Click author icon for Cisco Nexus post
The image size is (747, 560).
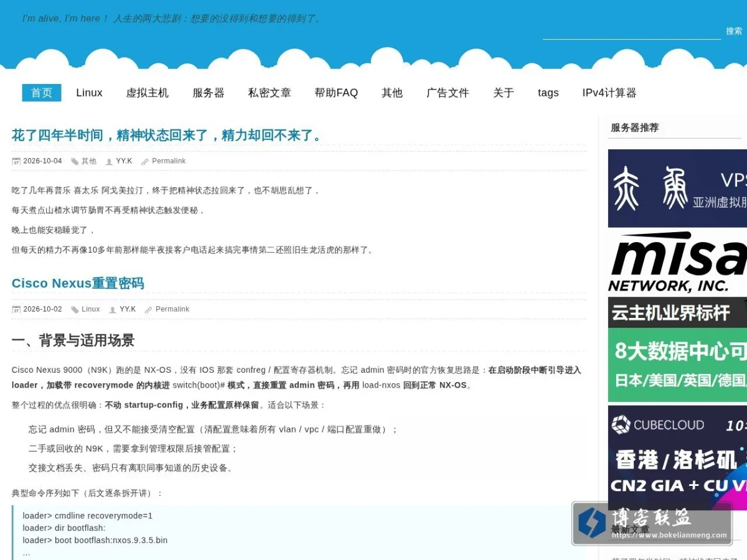coord(113,310)
